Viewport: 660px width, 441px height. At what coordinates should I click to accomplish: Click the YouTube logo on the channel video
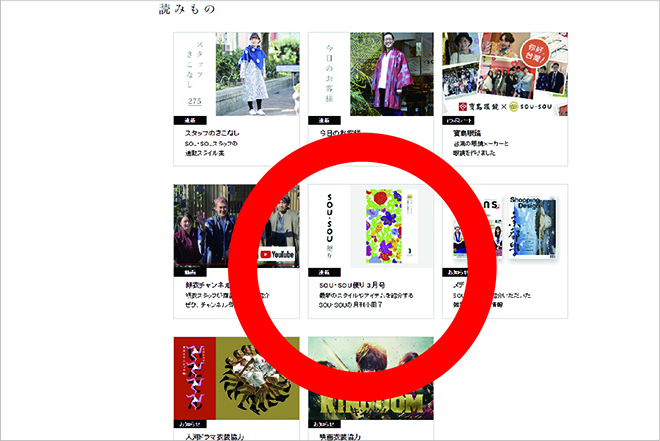click(x=277, y=255)
